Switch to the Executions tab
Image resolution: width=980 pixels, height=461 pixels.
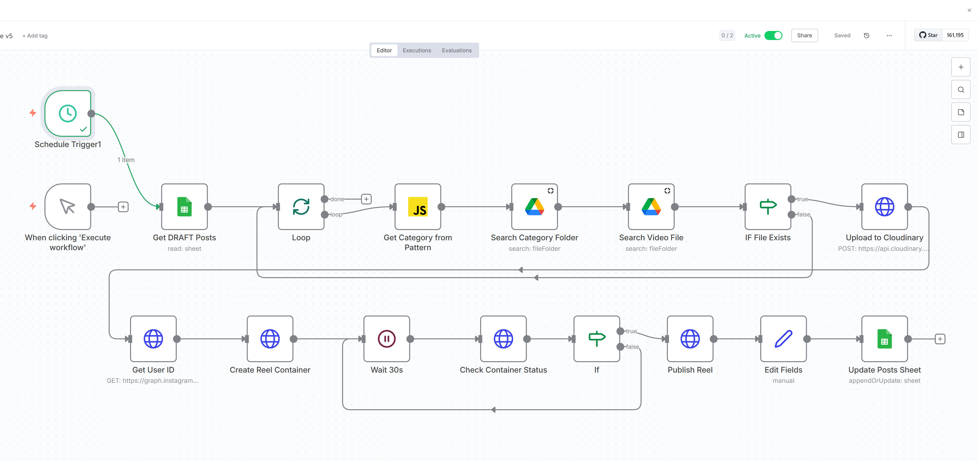click(x=417, y=50)
